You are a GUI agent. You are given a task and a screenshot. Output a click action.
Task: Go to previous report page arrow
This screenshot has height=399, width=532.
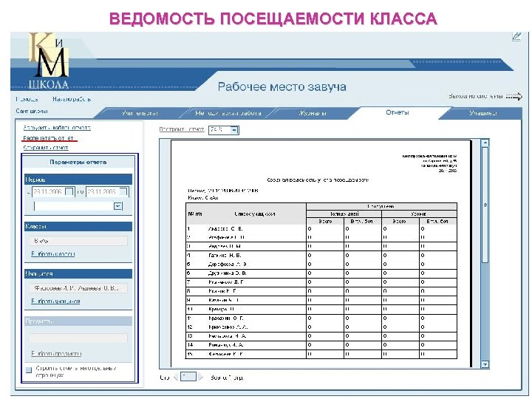176,377
